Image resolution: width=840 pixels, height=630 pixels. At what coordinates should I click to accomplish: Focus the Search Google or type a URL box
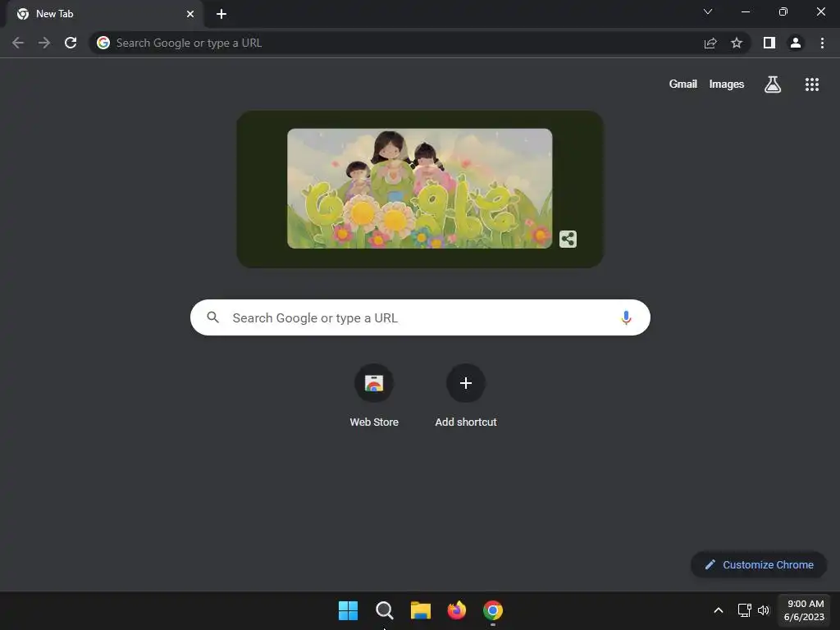point(420,317)
